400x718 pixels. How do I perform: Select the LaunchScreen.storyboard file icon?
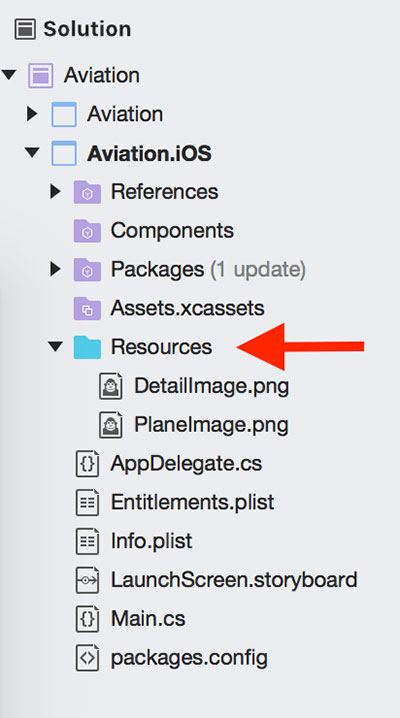[87, 580]
